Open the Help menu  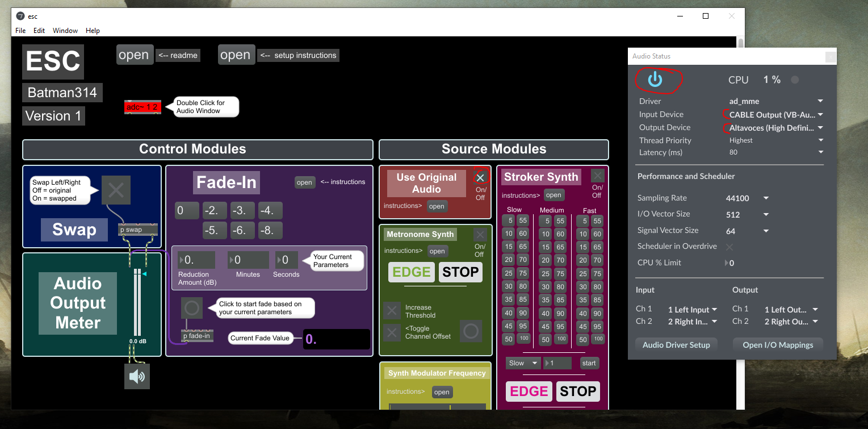93,31
